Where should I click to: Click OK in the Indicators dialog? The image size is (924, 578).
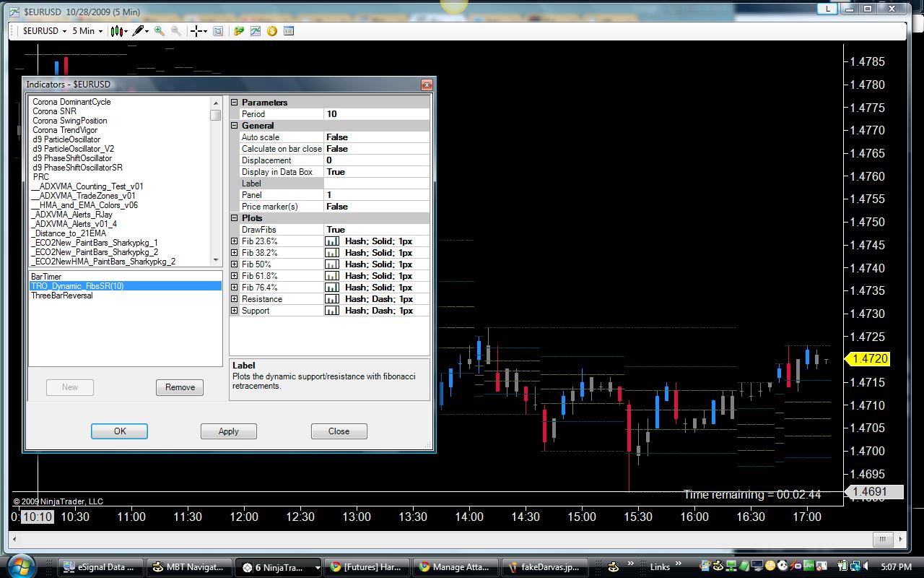point(119,431)
